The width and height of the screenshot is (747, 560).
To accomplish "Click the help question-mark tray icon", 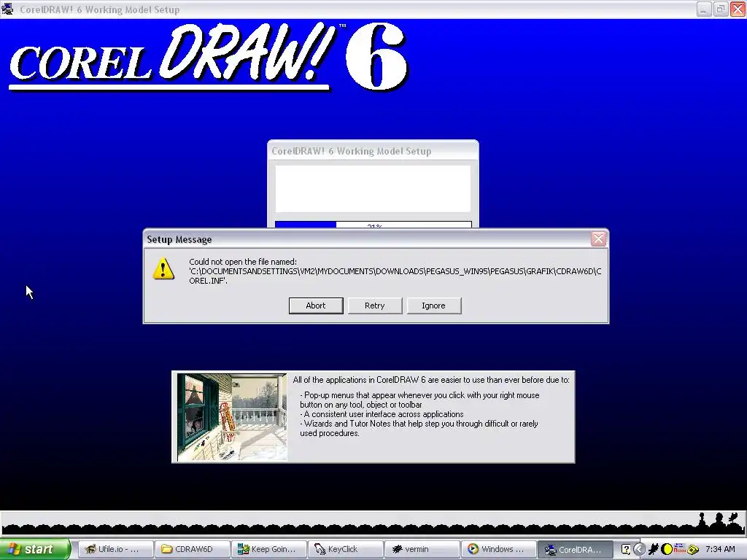I will (x=626, y=549).
